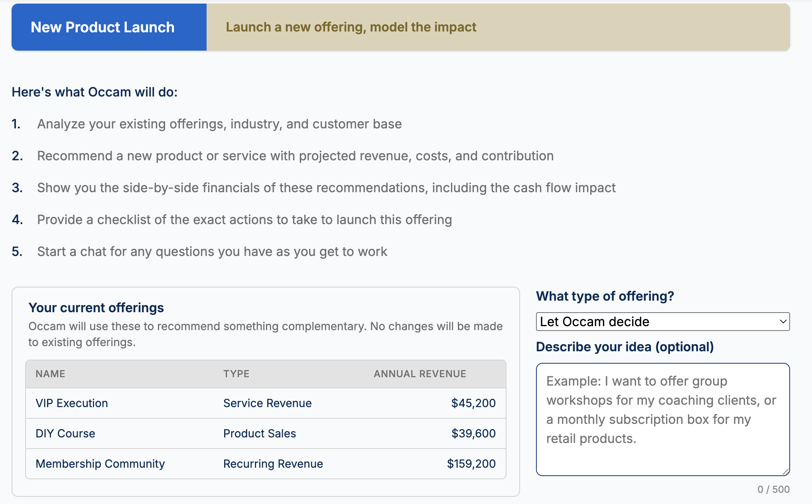Select 'DIY Course' in the offerings table
Viewport: 812px width, 504px height.
[x=65, y=433]
